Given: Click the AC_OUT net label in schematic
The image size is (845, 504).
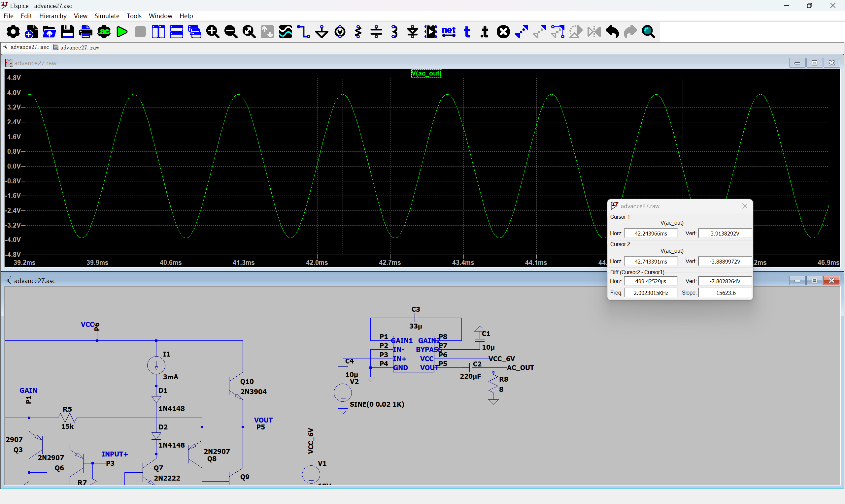Looking at the screenshot, I should (520, 367).
